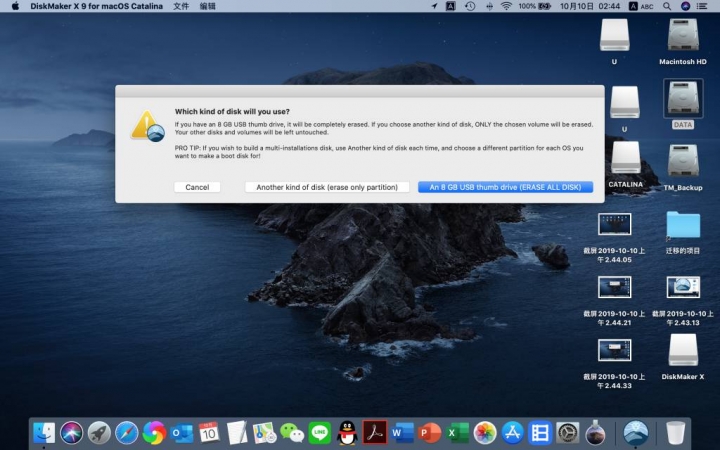Select An 8 GB USB thumb drive
This screenshot has width=720, height=450.
coord(505,187)
